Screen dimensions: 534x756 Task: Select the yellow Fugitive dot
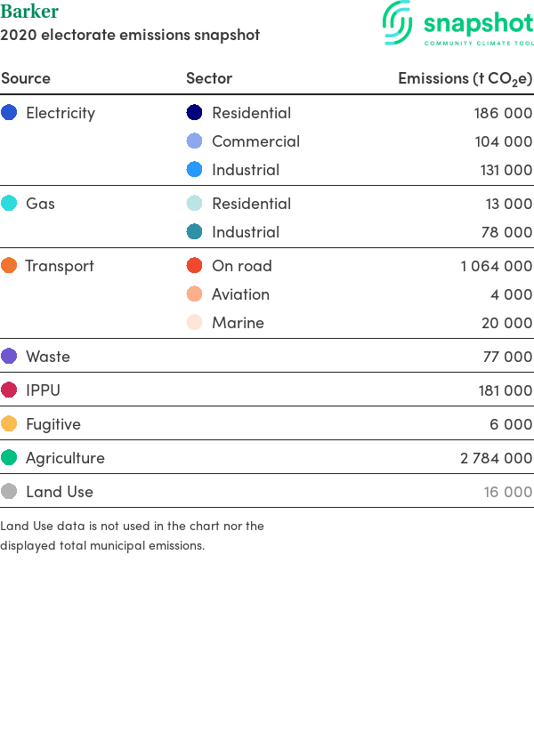tap(9, 423)
